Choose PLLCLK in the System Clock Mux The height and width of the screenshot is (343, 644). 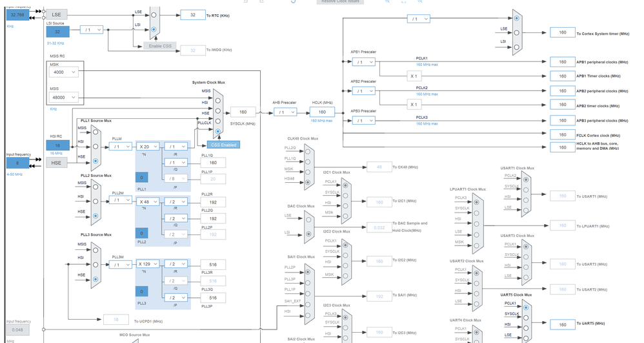217,132
